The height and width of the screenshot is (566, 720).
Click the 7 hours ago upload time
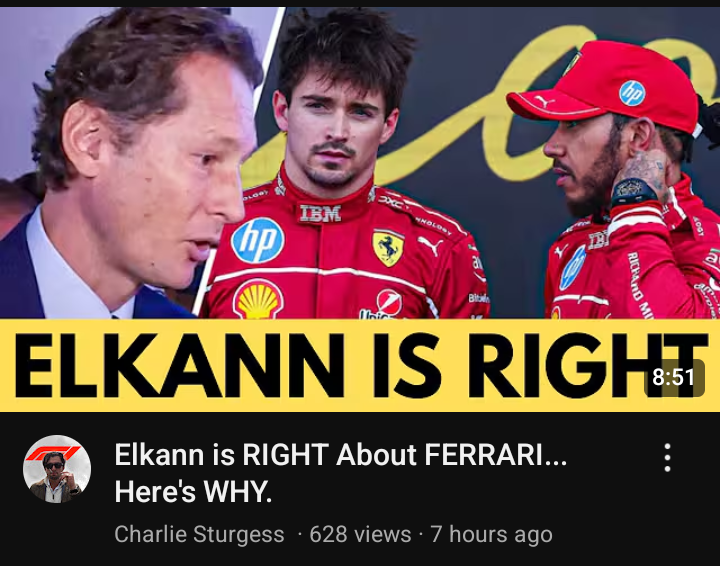coord(491,534)
